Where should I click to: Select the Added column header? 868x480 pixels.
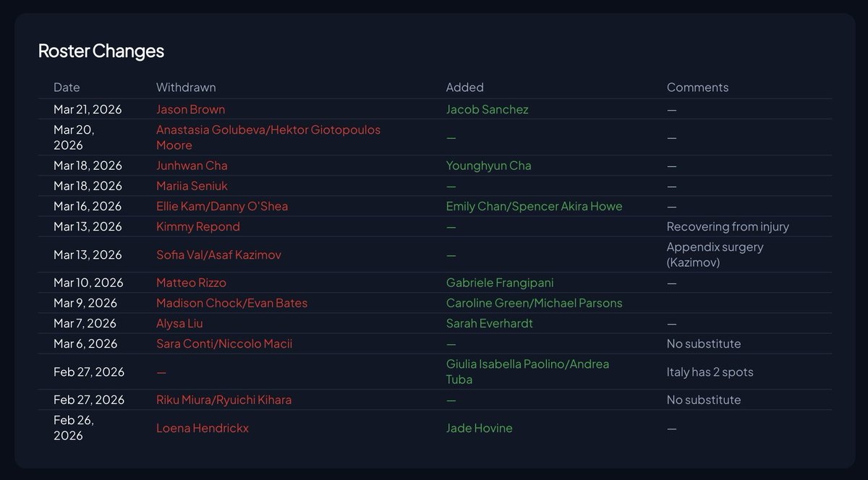click(464, 87)
